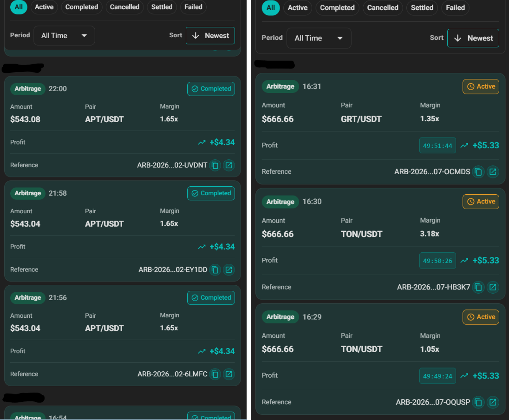Copy reference ARB-2026...07-OCMDS
Screen dimensions: 509x420
(x=478, y=171)
